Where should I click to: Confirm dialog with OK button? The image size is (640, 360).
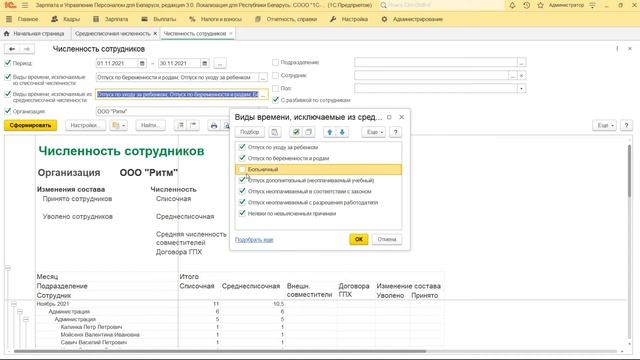pyautogui.click(x=359, y=239)
